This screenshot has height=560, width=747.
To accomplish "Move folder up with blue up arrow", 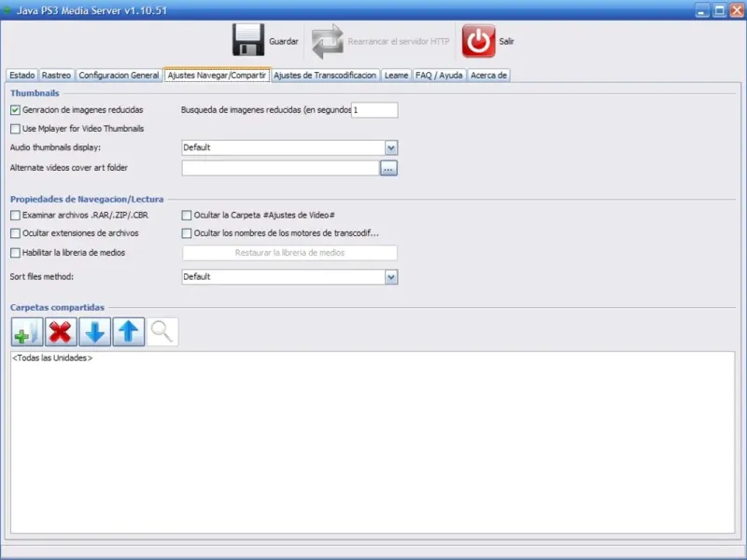I will (x=129, y=332).
